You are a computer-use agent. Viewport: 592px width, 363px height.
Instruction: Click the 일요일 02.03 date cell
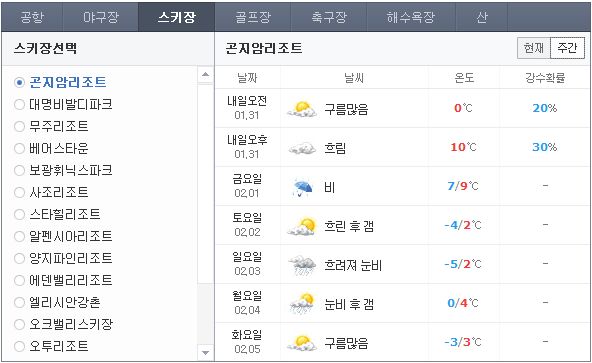pos(247,264)
